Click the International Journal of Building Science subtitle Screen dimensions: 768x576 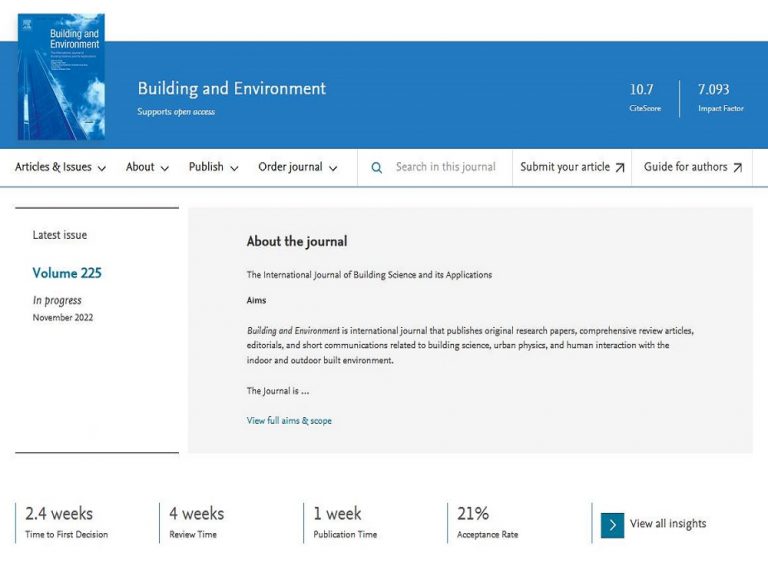[x=369, y=275]
